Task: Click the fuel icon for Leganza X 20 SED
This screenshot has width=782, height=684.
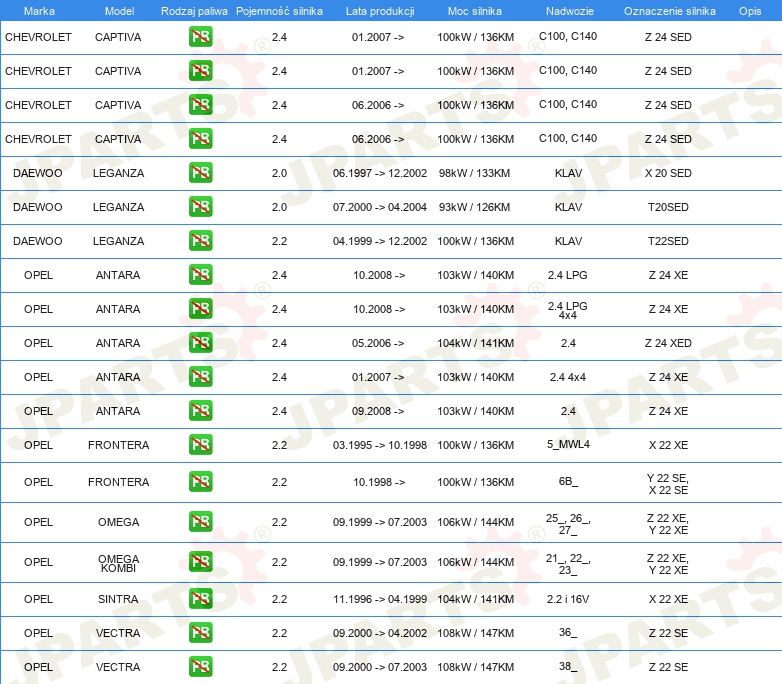Action: point(200,173)
